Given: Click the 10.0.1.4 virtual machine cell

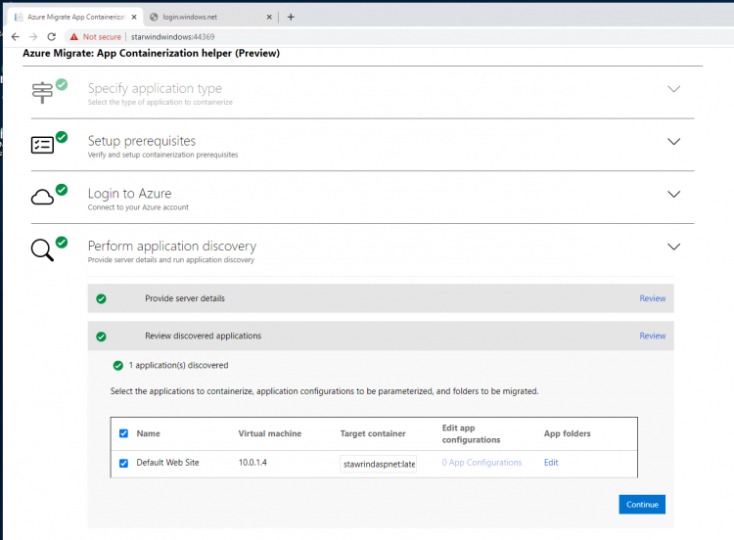Looking at the screenshot, I should (x=253, y=462).
